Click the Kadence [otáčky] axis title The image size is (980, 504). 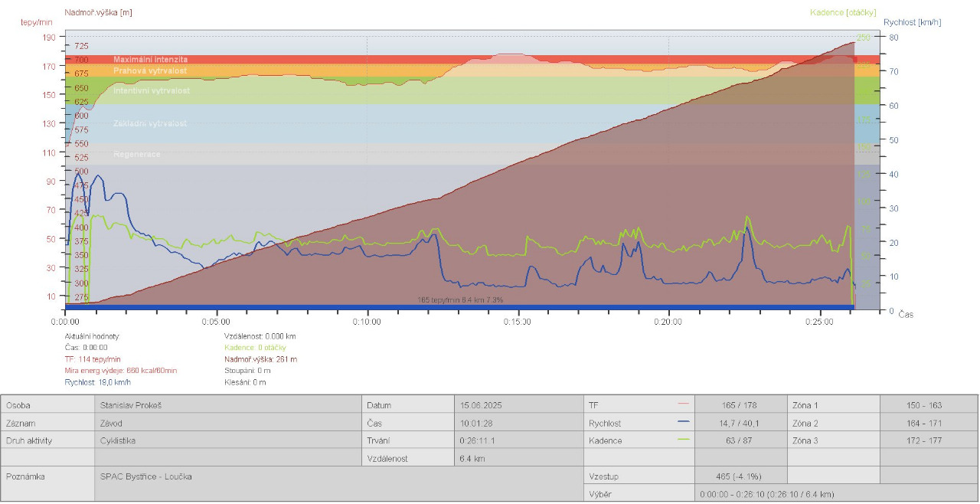click(843, 12)
